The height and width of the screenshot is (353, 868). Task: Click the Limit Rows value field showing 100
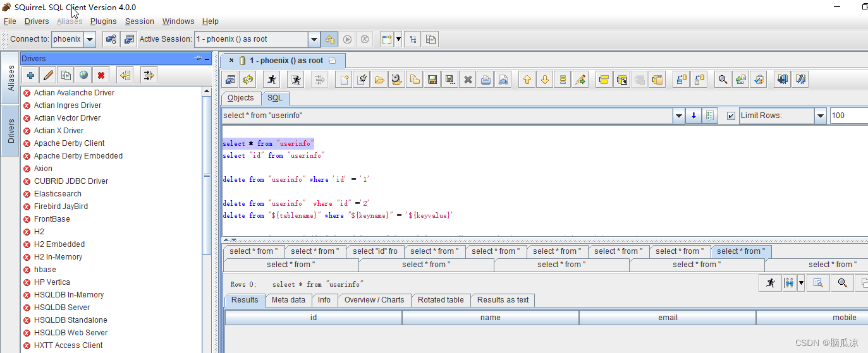point(848,116)
